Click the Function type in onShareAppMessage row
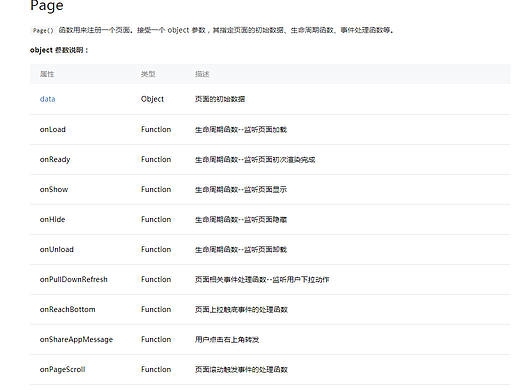The width and height of the screenshot is (520, 390). [x=156, y=339]
